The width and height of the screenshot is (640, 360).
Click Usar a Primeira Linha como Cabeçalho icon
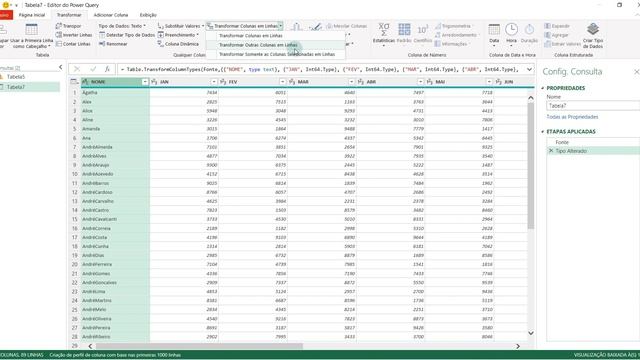tap(31, 29)
